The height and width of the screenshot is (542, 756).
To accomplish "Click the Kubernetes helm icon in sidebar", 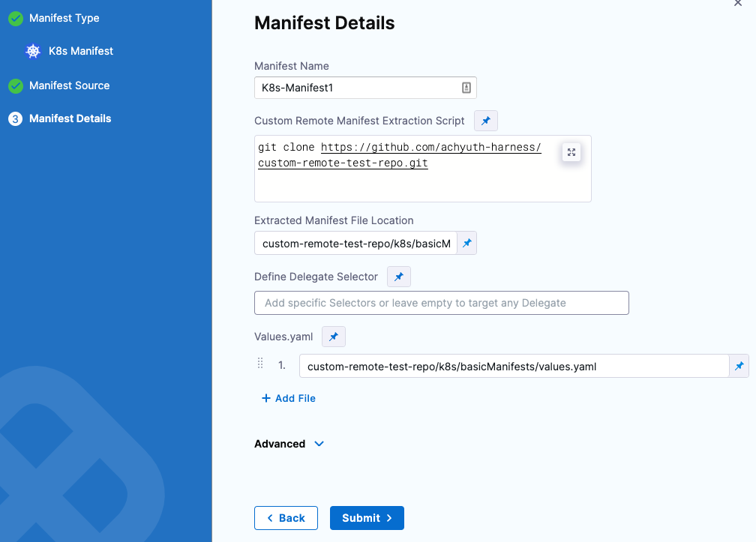I will pyautogui.click(x=33, y=52).
